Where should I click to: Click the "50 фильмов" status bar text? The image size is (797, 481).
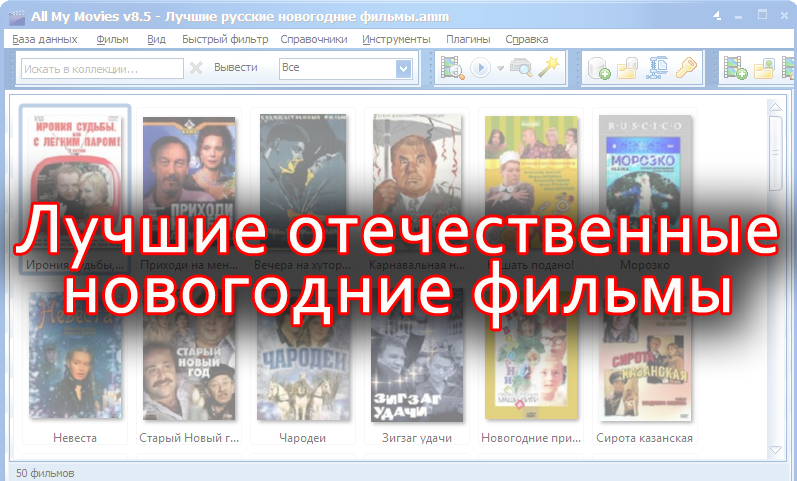click(x=45, y=473)
